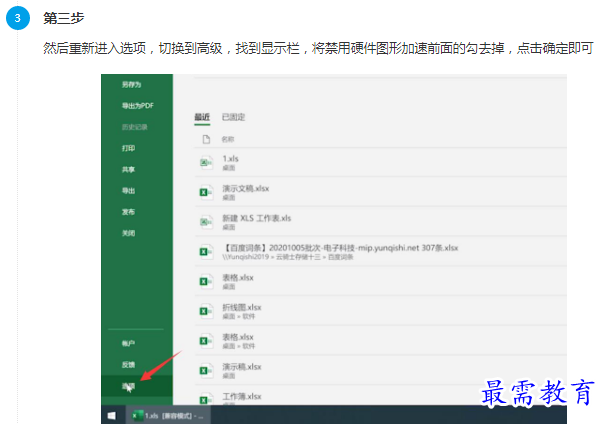Open recent file 1.xls

(x=381, y=163)
